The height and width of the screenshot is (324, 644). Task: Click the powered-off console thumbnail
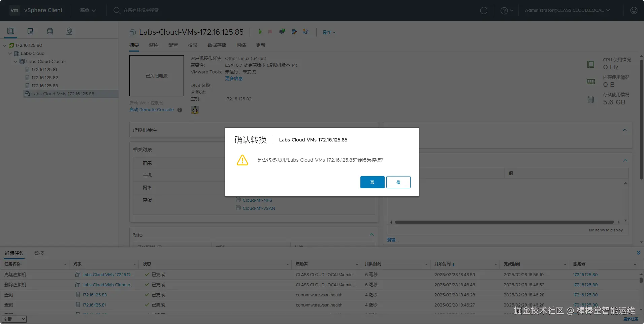[157, 76]
